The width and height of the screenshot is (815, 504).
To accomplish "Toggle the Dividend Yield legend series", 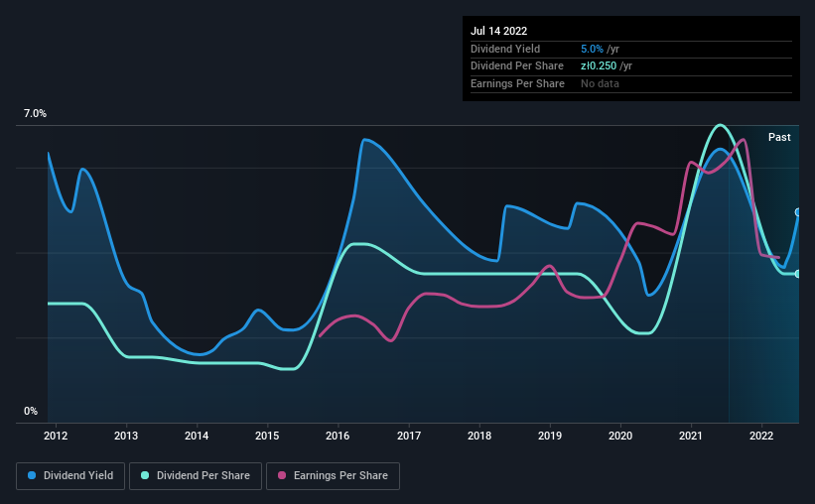I will point(70,476).
